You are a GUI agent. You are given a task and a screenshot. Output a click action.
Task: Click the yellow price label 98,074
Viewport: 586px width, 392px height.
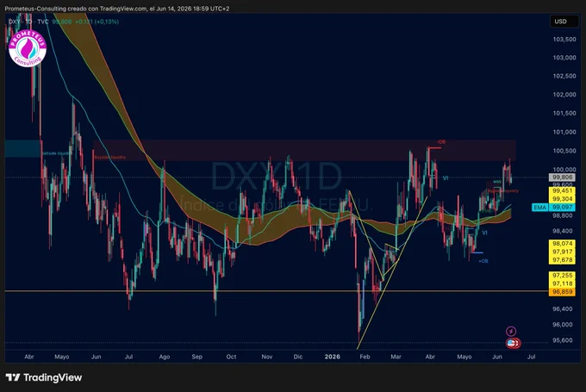click(562, 244)
